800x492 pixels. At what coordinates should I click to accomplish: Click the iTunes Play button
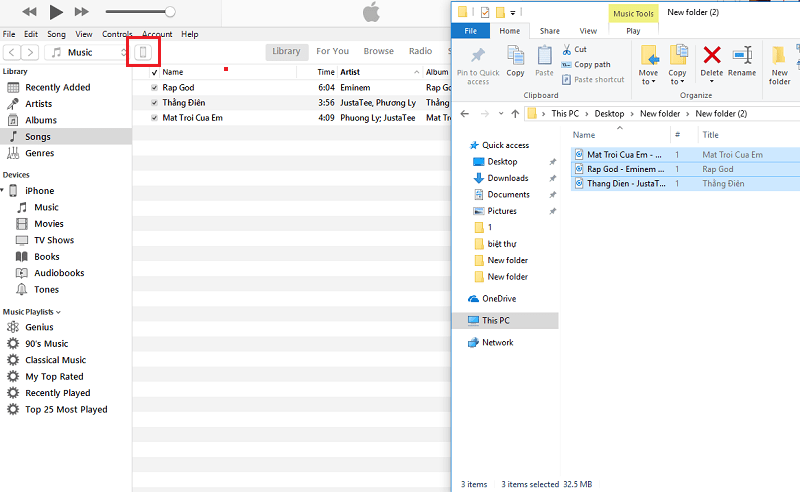click(56, 12)
